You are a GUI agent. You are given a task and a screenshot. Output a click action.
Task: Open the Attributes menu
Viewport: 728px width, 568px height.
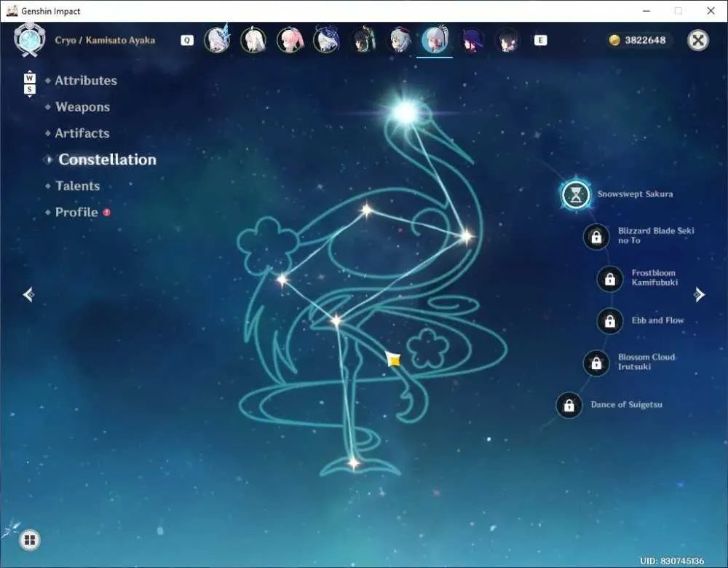click(x=86, y=80)
